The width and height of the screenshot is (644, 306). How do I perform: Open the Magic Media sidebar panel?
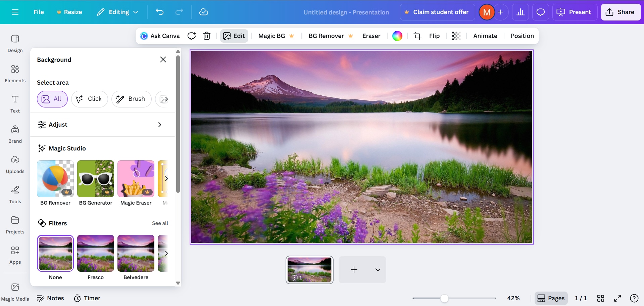[x=15, y=292]
